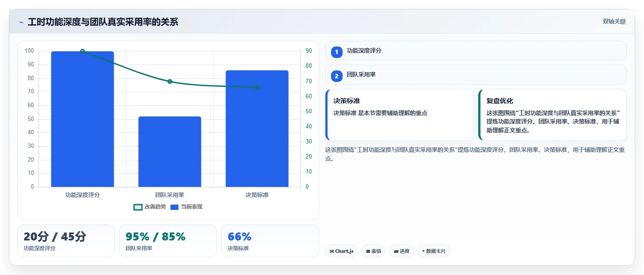This screenshot has width=644, height=275.
Task: Toggle the 当前表现 legend swatch
Action: tap(174, 207)
